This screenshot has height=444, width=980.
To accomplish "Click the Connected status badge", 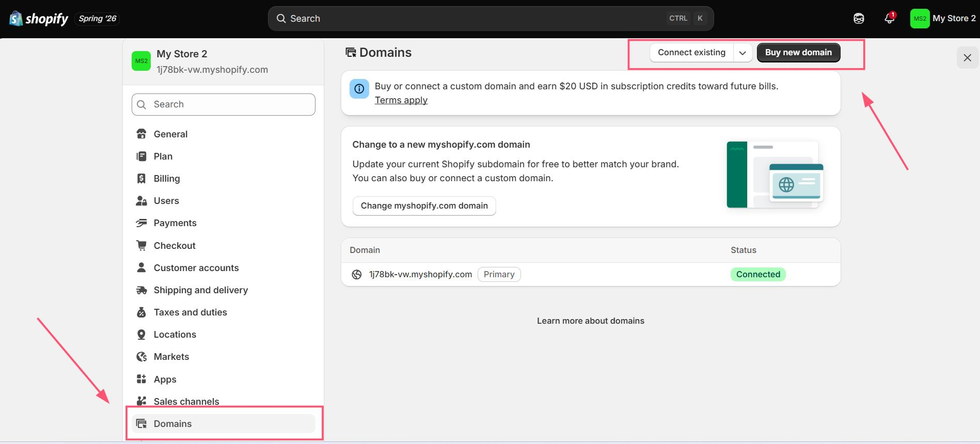I will [758, 275].
